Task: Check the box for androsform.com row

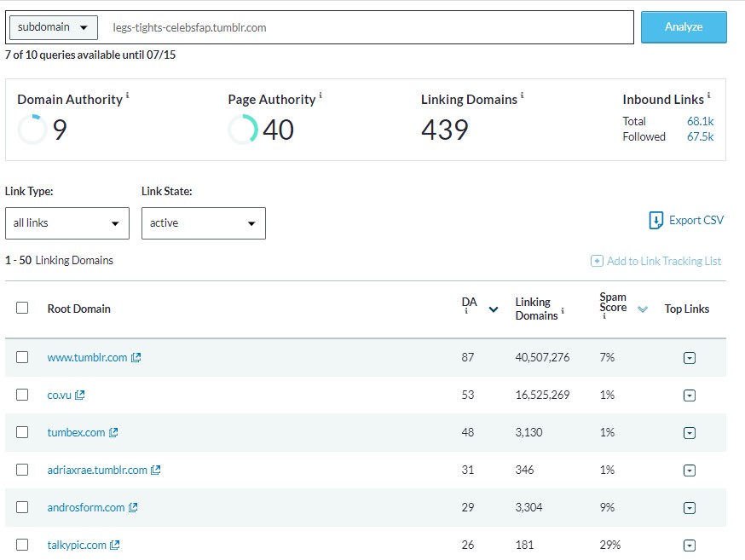Action: (x=22, y=507)
